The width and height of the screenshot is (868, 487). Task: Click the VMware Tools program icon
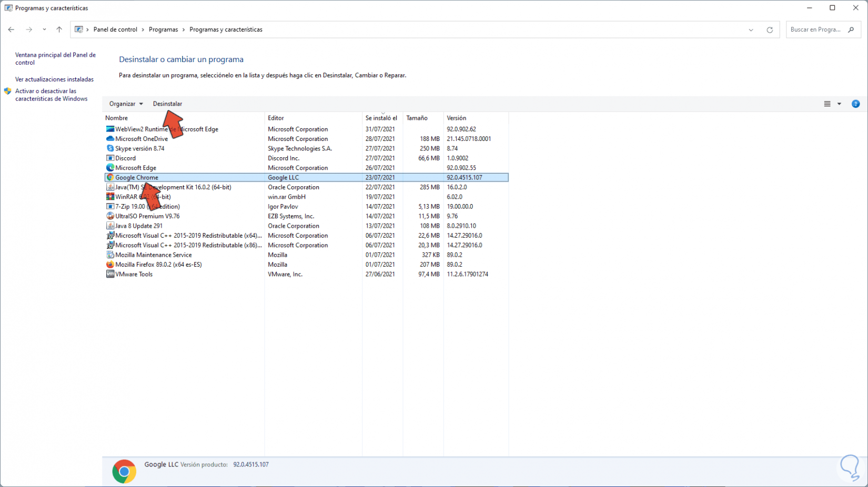(x=110, y=274)
